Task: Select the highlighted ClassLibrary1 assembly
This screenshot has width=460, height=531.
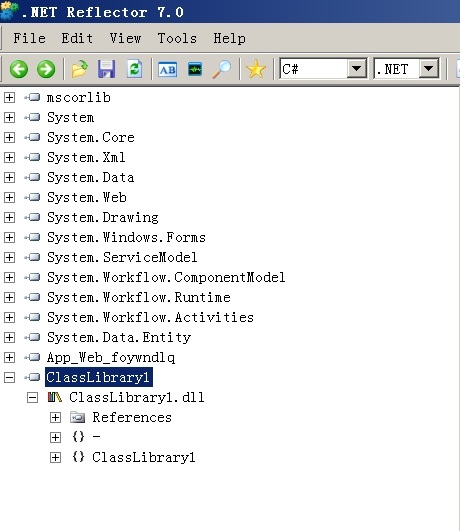Action: click(x=99, y=377)
